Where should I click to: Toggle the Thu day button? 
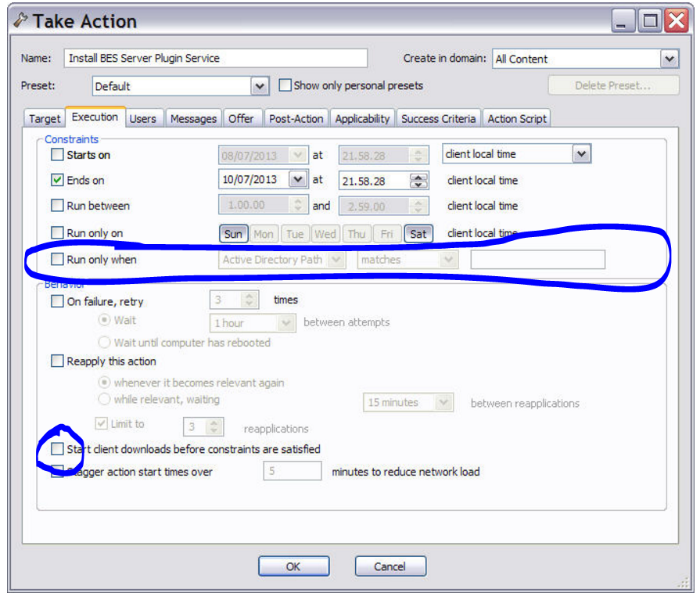coord(356,234)
